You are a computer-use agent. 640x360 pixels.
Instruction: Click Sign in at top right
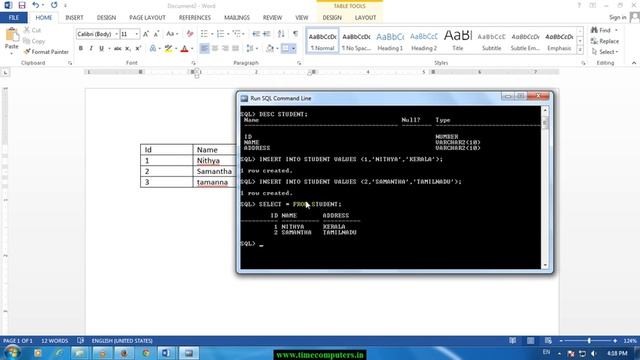click(x=618, y=17)
